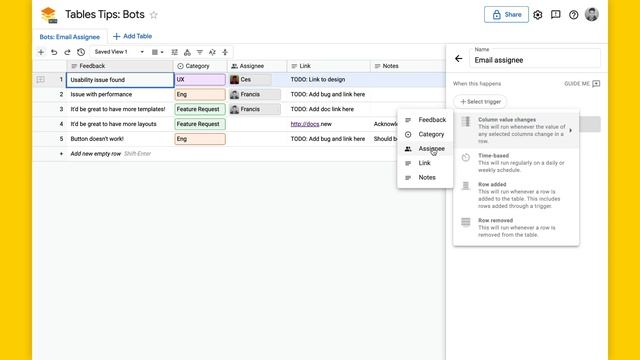The width and height of the screenshot is (640, 360).
Task: Open Feature Request cell in row 4
Action: [200, 124]
